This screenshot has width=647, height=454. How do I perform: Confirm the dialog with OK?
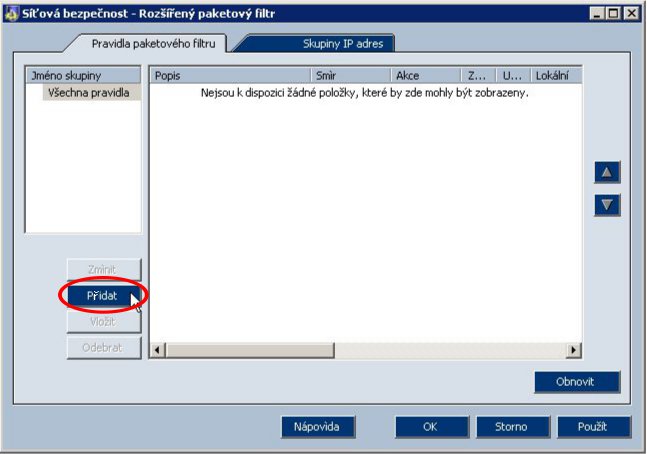click(430, 427)
